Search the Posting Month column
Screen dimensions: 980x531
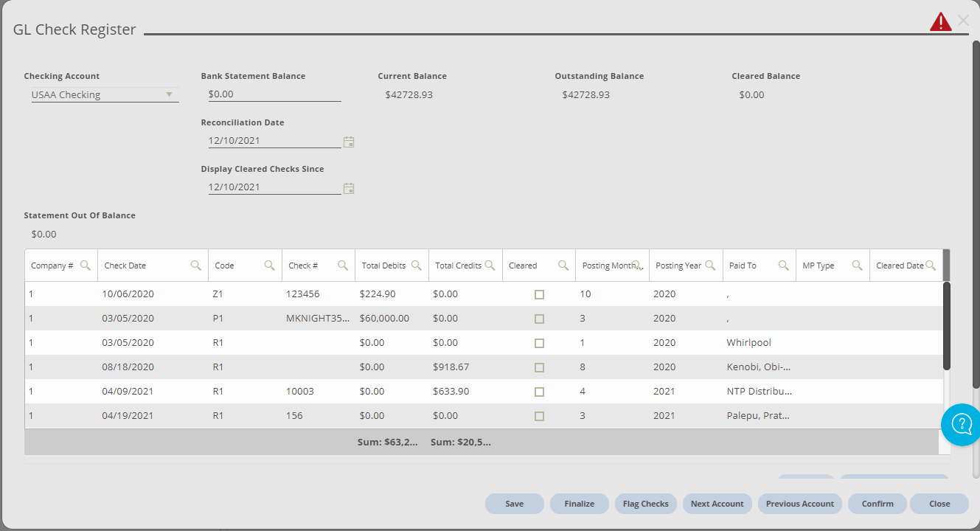pos(636,265)
